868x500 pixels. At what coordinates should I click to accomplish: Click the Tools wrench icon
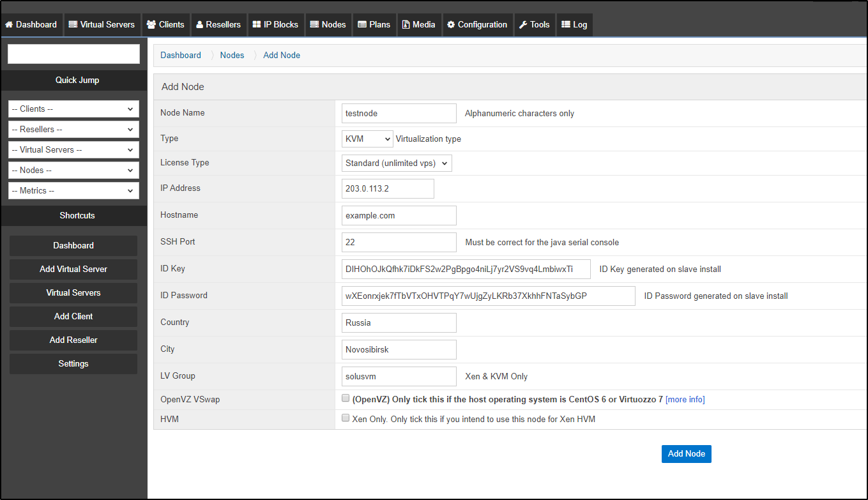pos(522,25)
